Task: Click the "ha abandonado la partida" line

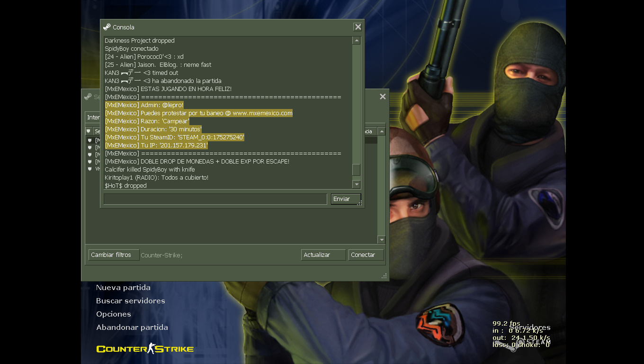Action: [x=163, y=81]
